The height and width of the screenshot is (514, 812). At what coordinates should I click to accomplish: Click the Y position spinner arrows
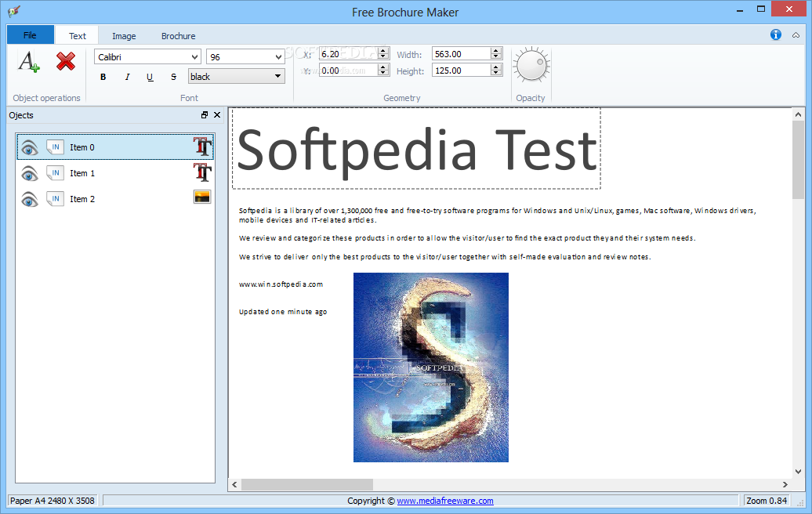pos(384,71)
